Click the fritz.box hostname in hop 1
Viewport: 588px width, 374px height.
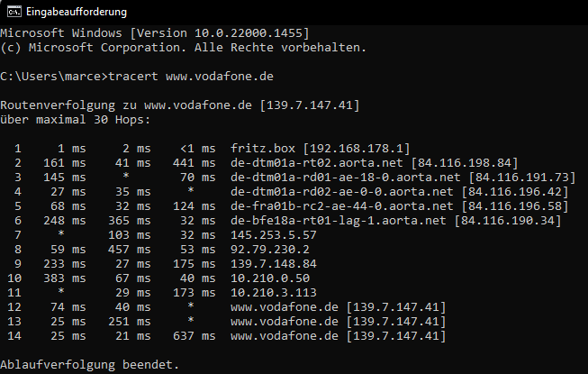click(x=263, y=149)
